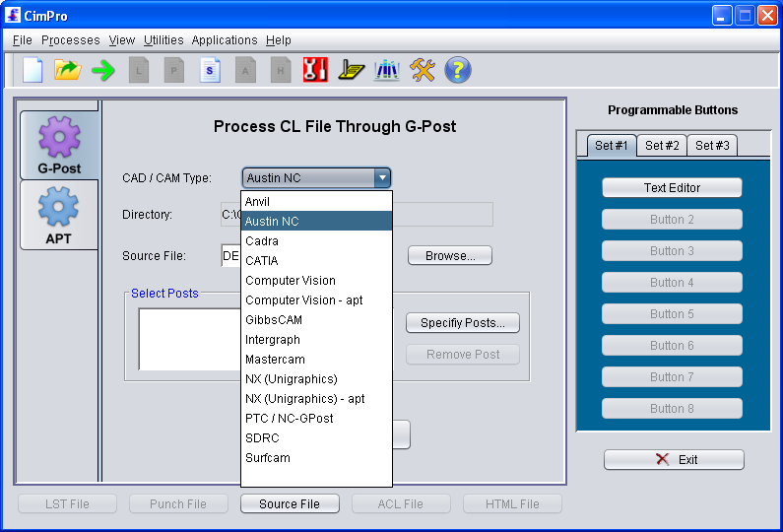This screenshot has height=532, width=783.
Task: Pick PTC / NC-GPost option
Action: (x=316, y=418)
